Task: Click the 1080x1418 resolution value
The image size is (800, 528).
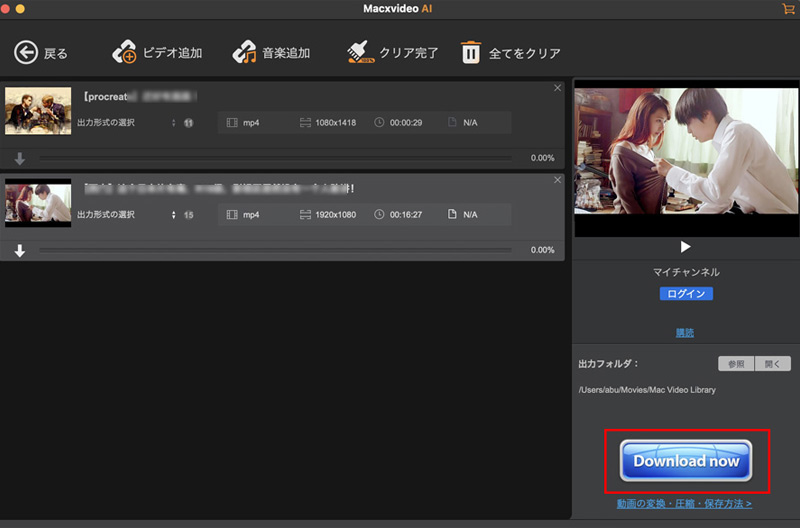Action: 335,123
